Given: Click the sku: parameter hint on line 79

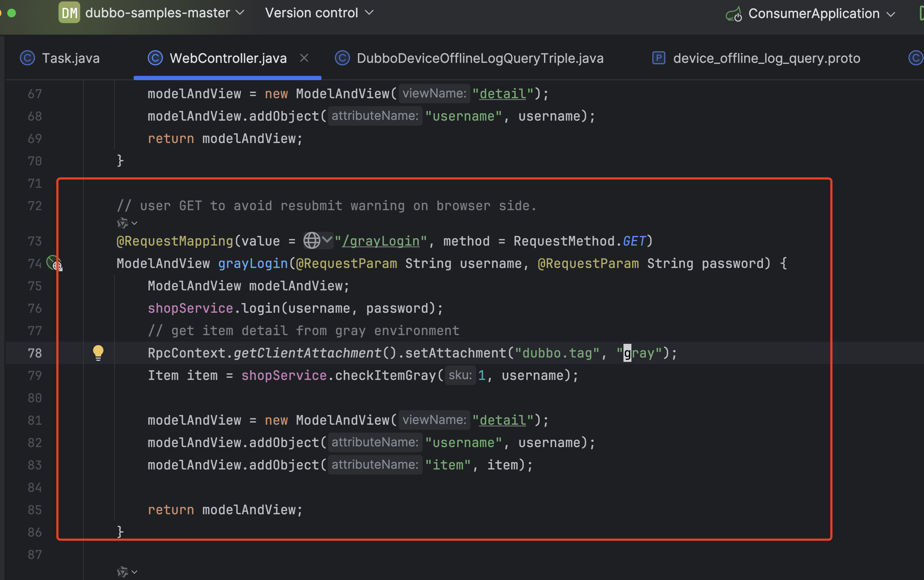Looking at the screenshot, I should 460,375.
